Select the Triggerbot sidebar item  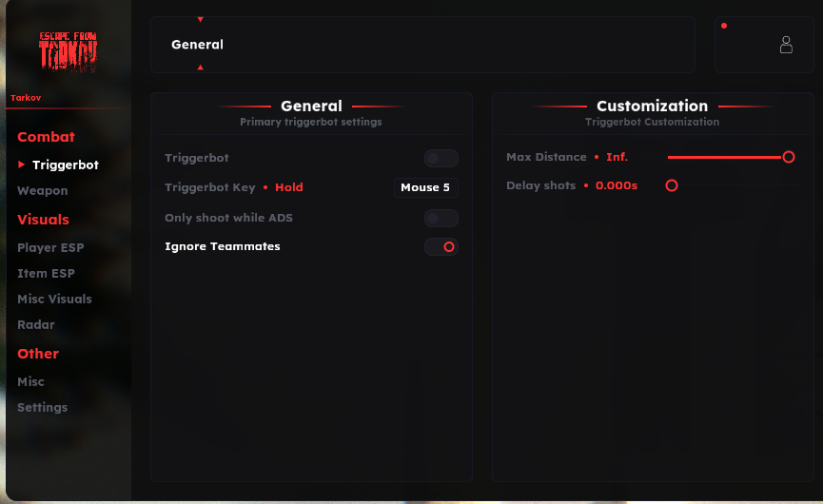[x=65, y=165]
